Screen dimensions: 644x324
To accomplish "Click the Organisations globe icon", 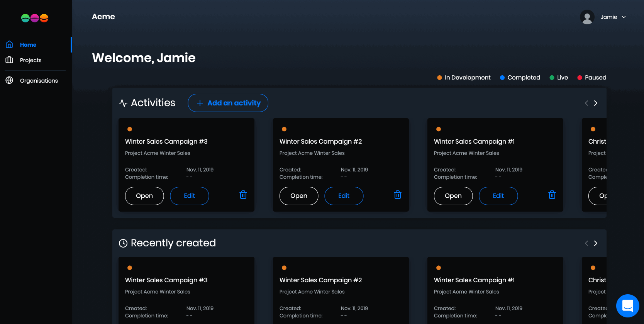I will pyautogui.click(x=9, y=80).
